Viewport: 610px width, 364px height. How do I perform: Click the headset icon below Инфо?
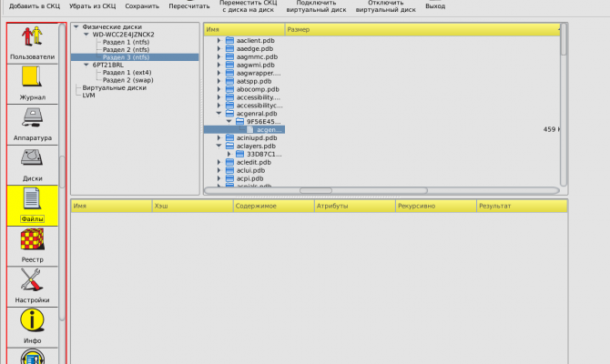pos(32,357)
